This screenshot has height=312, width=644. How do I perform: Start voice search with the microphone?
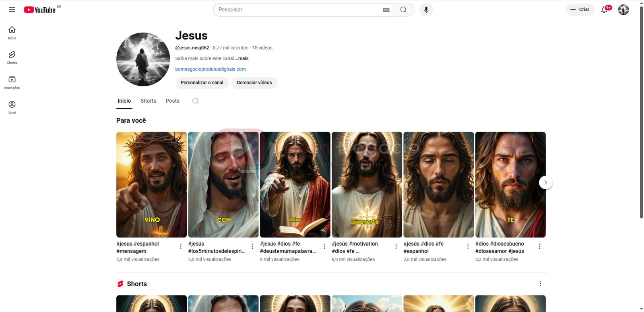(x=426, y=10)
